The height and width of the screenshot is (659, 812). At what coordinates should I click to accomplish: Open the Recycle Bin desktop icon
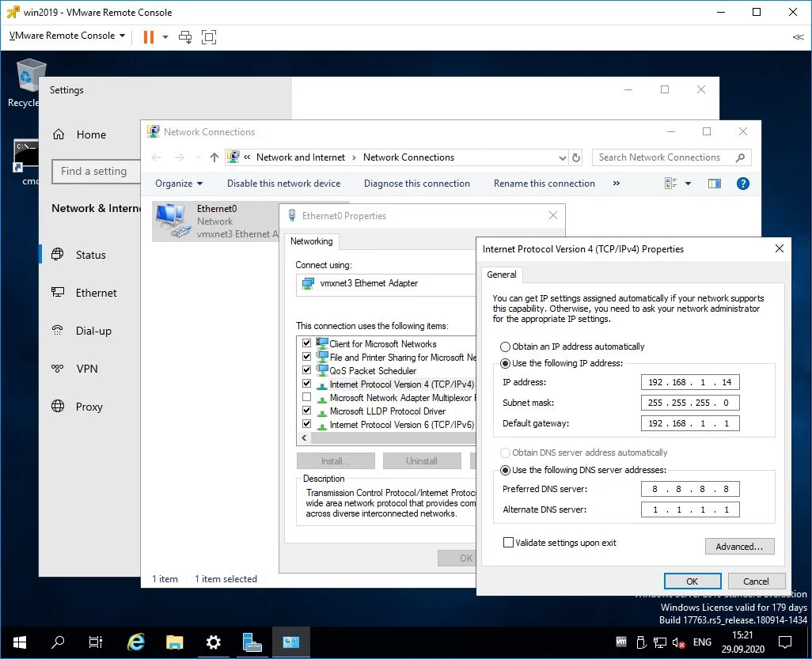tap(26, 83)
